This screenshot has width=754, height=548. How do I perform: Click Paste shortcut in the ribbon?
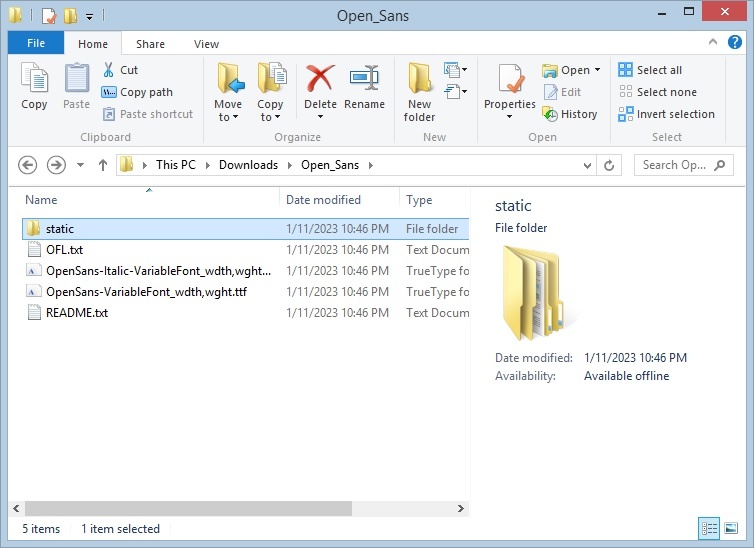148,114
